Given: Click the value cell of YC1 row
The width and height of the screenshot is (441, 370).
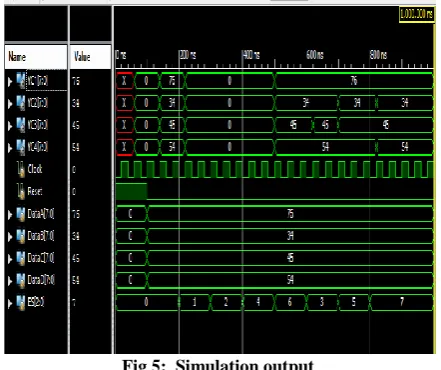Looking at the screenshot, I should [x=76, y=81].
